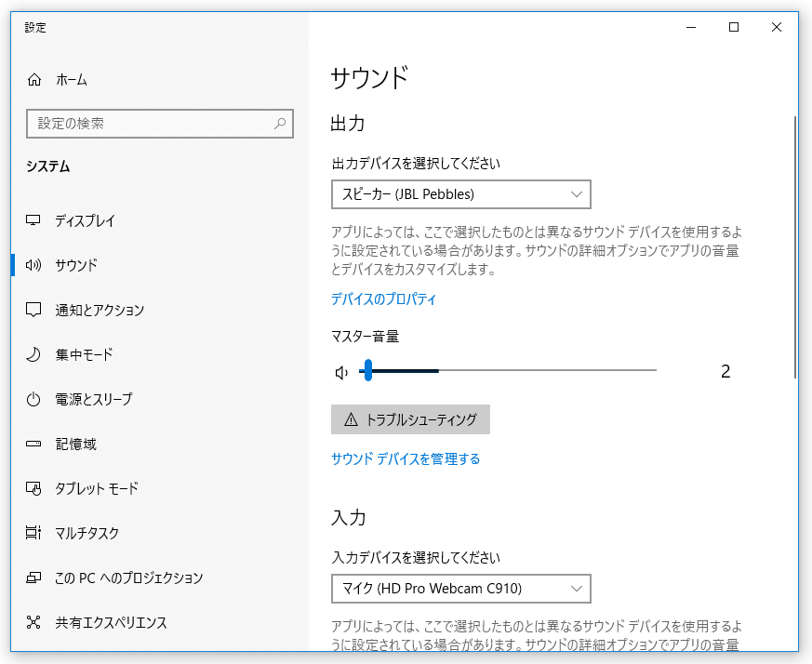Click in the 設定の検索 search field
Image resolution: width=812 pixels, height=664 pixels.
[159, 124]
